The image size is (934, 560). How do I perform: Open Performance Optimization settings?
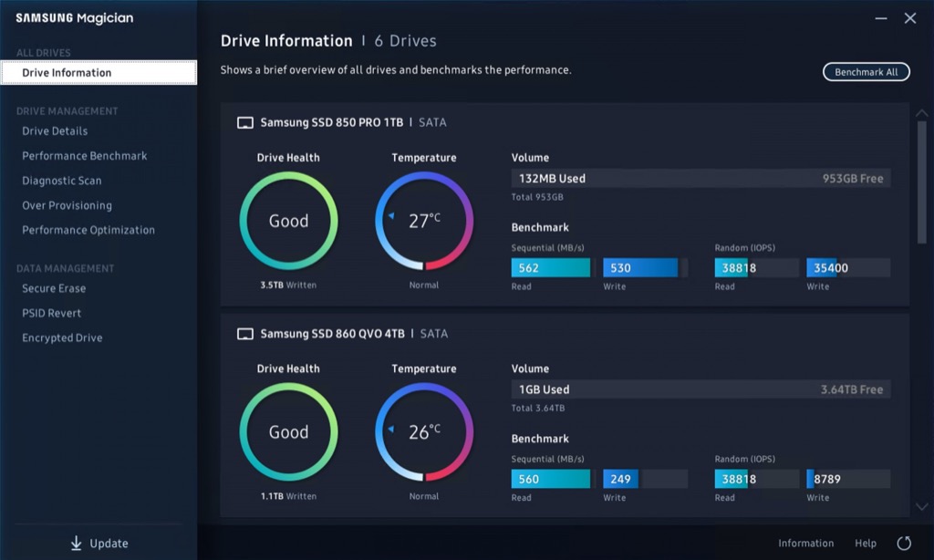(x=88, y=231)
